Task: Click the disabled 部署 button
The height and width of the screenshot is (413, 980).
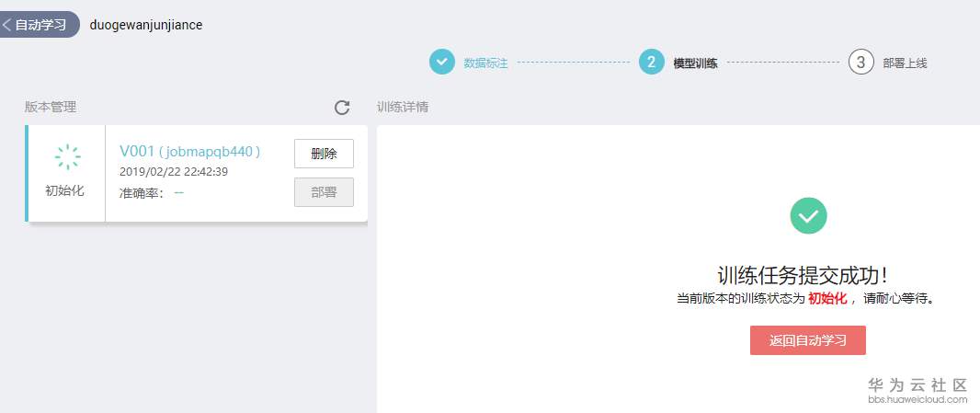Action: pos(324,192)
